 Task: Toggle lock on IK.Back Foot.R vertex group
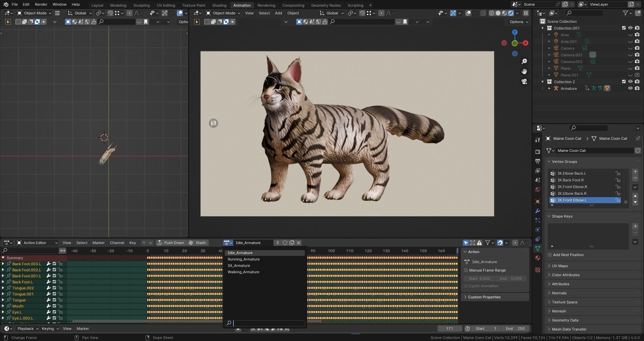[618, 180]
